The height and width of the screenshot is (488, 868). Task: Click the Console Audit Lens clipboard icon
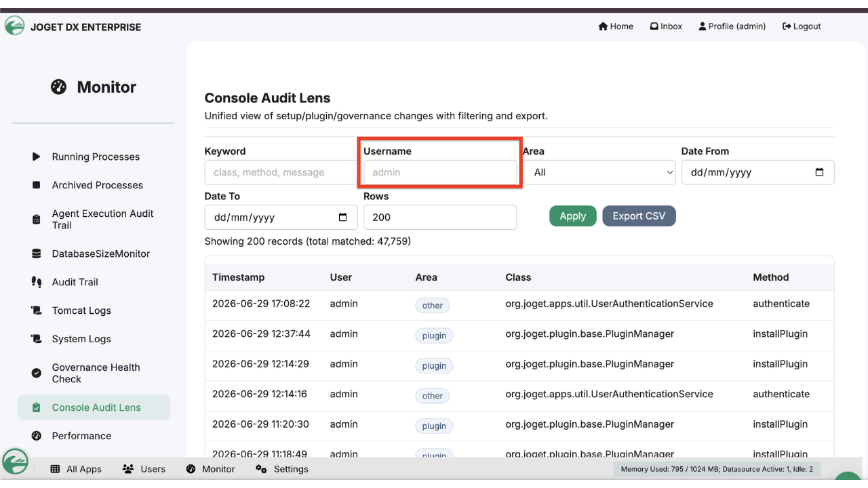point(37,407)
